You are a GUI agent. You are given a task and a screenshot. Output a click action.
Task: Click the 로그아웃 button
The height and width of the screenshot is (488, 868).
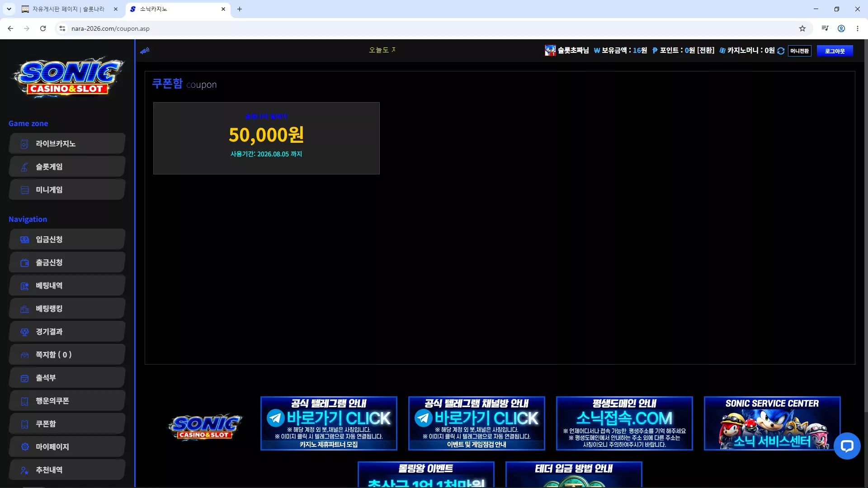click(835, 51)
